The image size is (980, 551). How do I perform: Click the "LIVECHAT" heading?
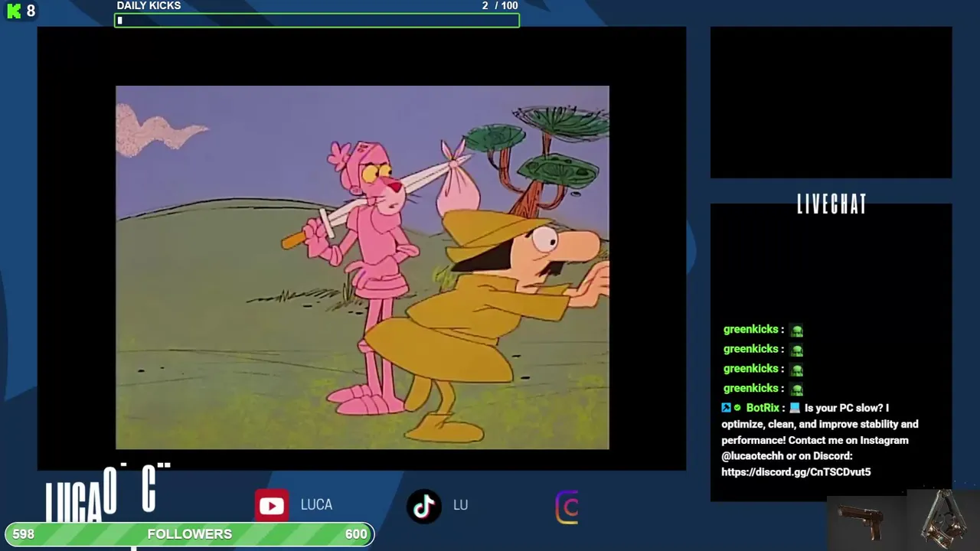coord(831,204)
